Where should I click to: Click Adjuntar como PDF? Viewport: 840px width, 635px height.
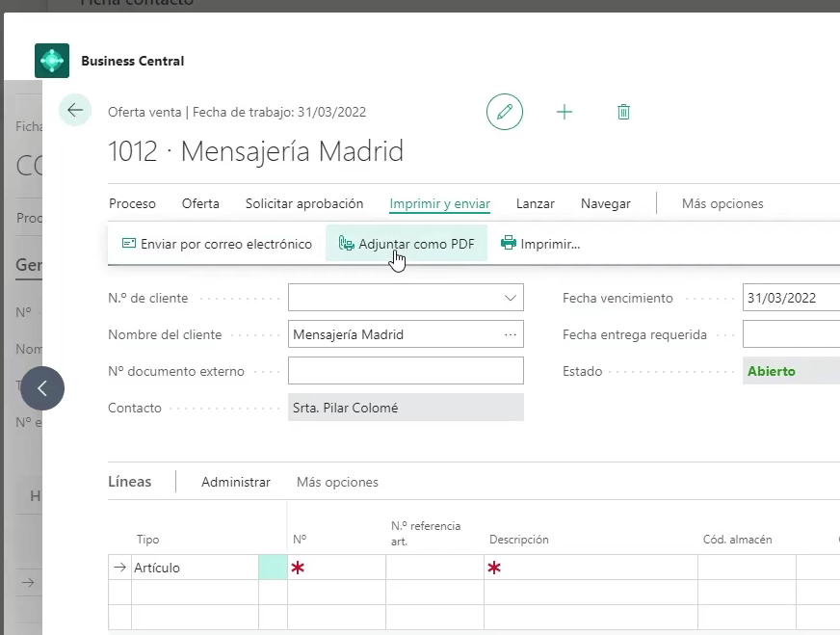coord(407,244)
